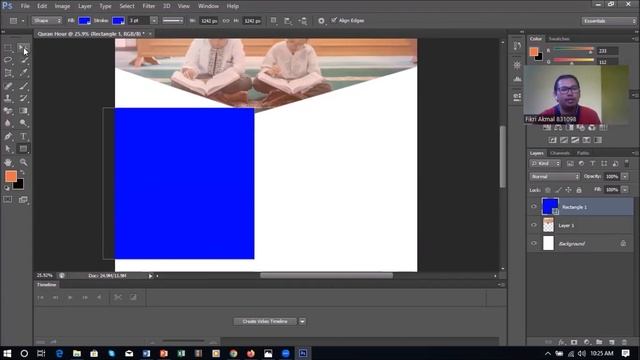This screenshot has width=640, height=360.
Task: Open path arrangement options
Action: point(303,20)
